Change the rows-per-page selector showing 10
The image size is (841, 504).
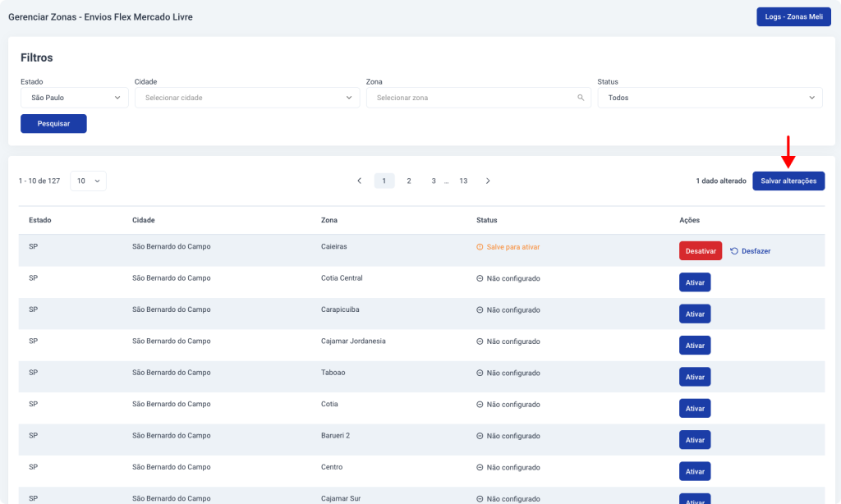[88, 181]
